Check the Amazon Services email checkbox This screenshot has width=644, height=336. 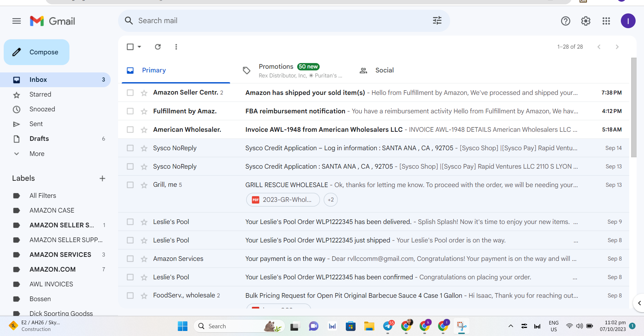[130, 259]
